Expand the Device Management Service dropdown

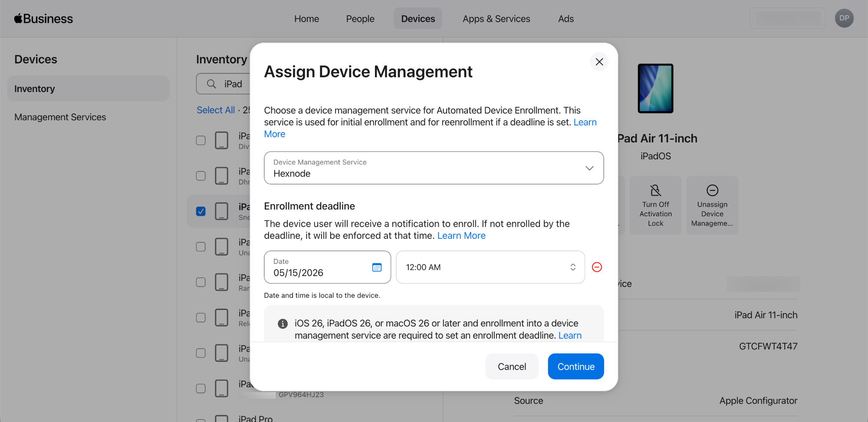coord(434,168)
